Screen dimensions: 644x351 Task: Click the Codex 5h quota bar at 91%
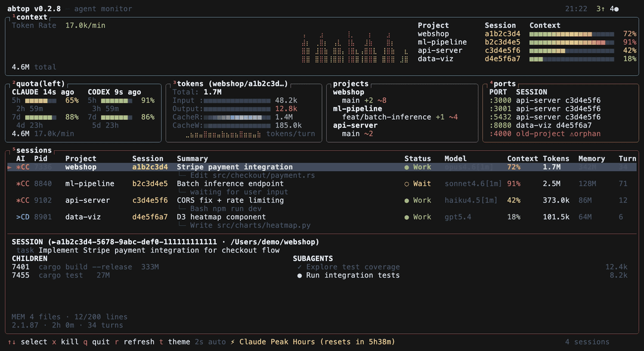[117, 101]
